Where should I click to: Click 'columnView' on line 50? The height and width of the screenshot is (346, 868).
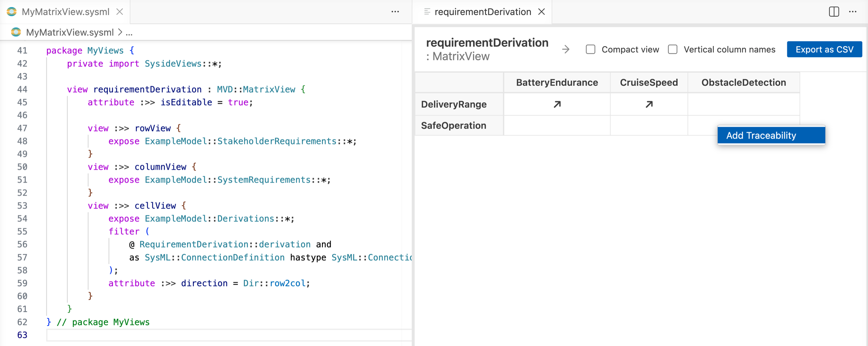[x=160, y=167]
